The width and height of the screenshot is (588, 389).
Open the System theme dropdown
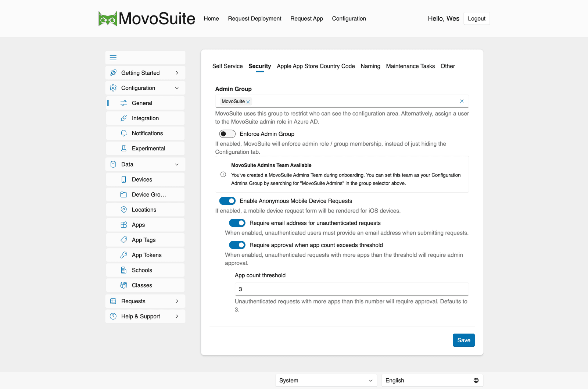326,381
